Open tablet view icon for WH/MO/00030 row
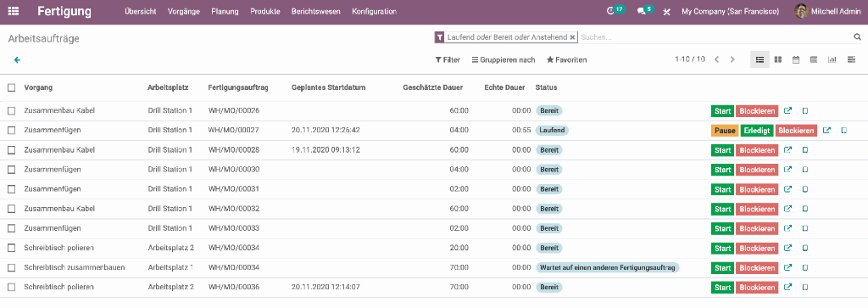 pos(805,170)
